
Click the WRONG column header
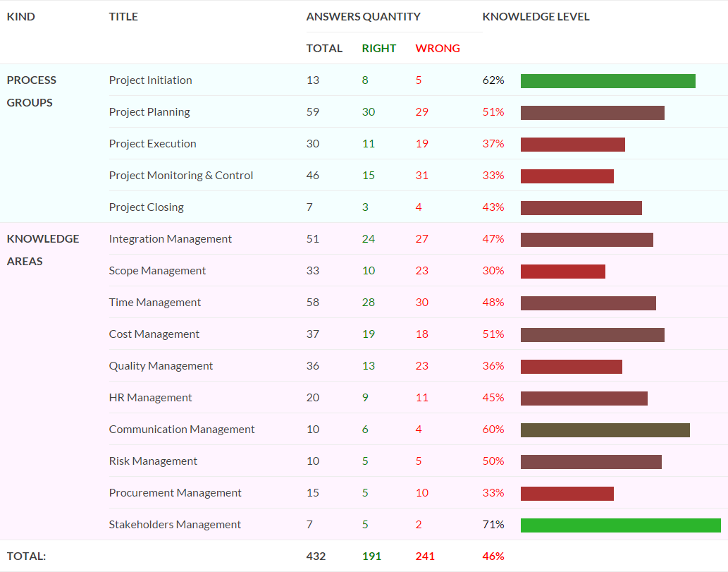[x=438, y=49]
